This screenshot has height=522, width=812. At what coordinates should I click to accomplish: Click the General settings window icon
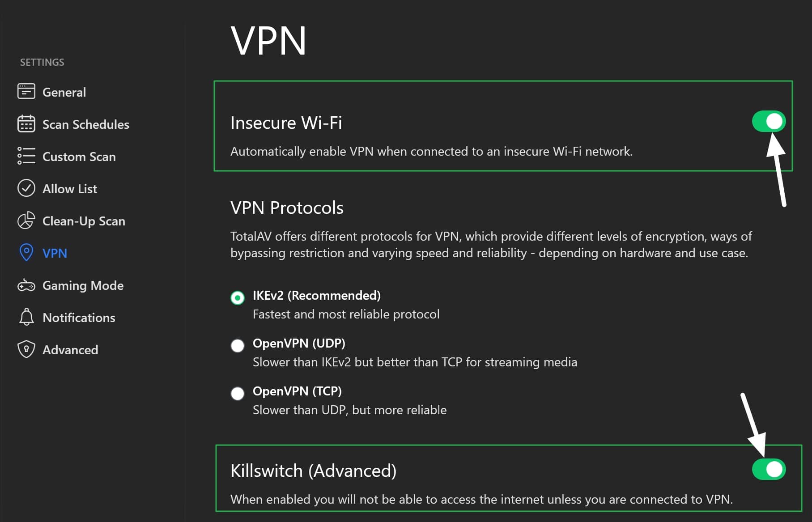coord(26,91)
